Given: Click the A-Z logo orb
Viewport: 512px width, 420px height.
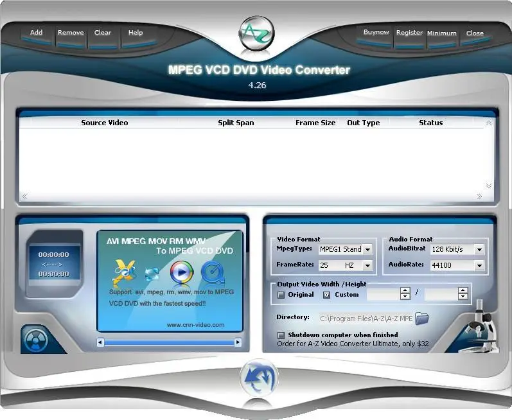Looking at the screenshot, I should click(257, 33).
